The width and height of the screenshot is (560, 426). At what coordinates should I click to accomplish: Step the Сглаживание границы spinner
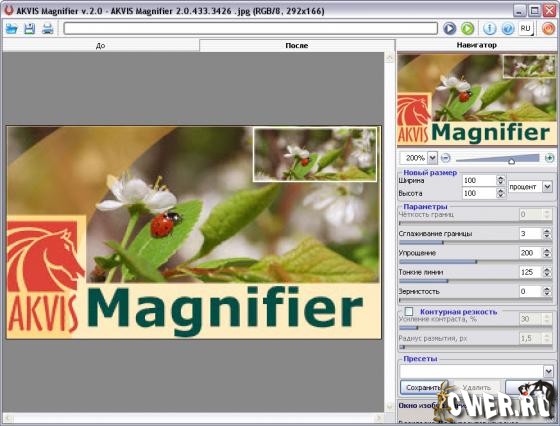point(547,234)
